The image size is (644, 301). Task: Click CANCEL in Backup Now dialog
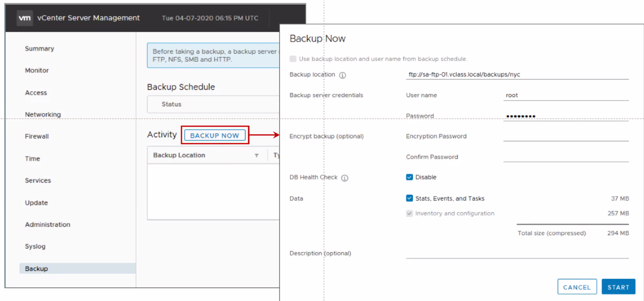point(577,287)
